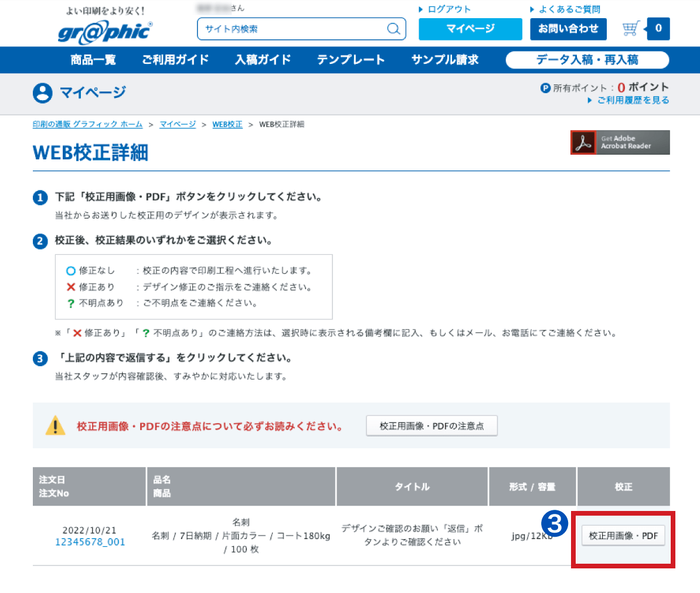This screenshot has width=700, height=593.
Task: Click the Mypage user avatar icon
Action: click(x=42, y=93)
